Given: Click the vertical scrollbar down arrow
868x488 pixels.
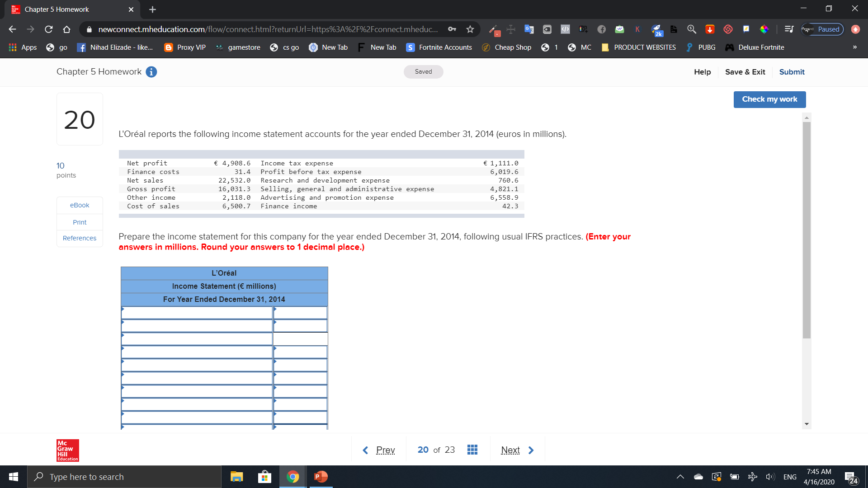Looking at the screenshot, I should [x=807, y=424].
